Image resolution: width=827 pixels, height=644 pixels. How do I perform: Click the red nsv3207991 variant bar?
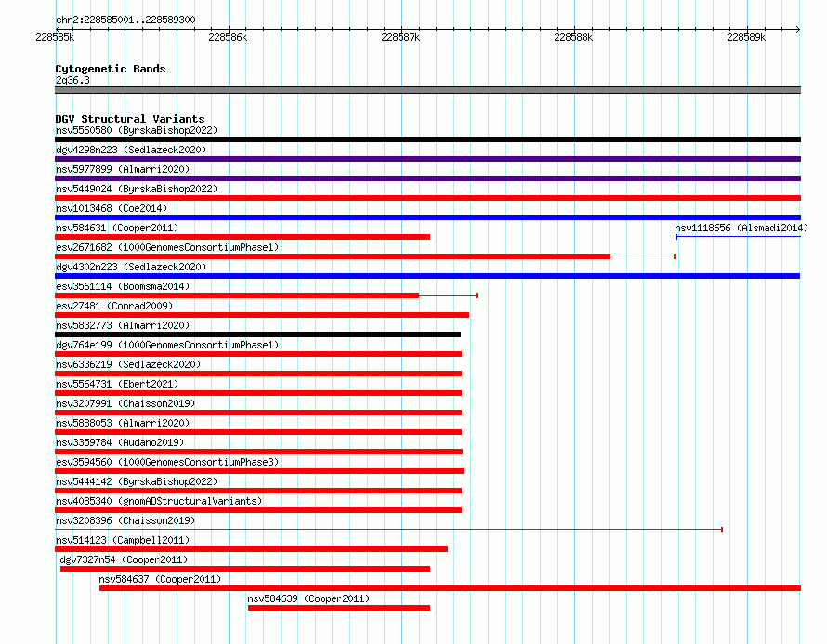pyautogui.click(x=258, y=413)
